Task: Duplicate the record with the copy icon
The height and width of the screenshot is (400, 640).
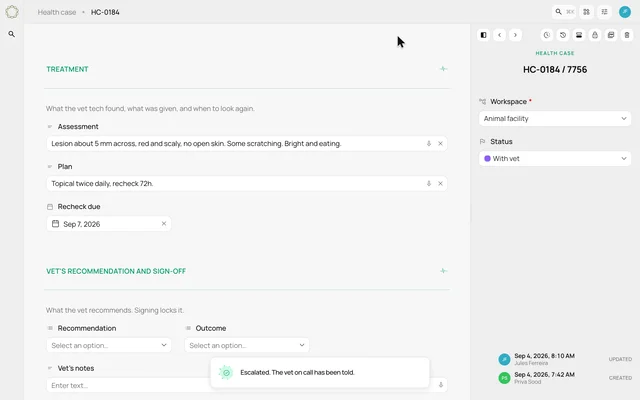Action: coord(611,35)
